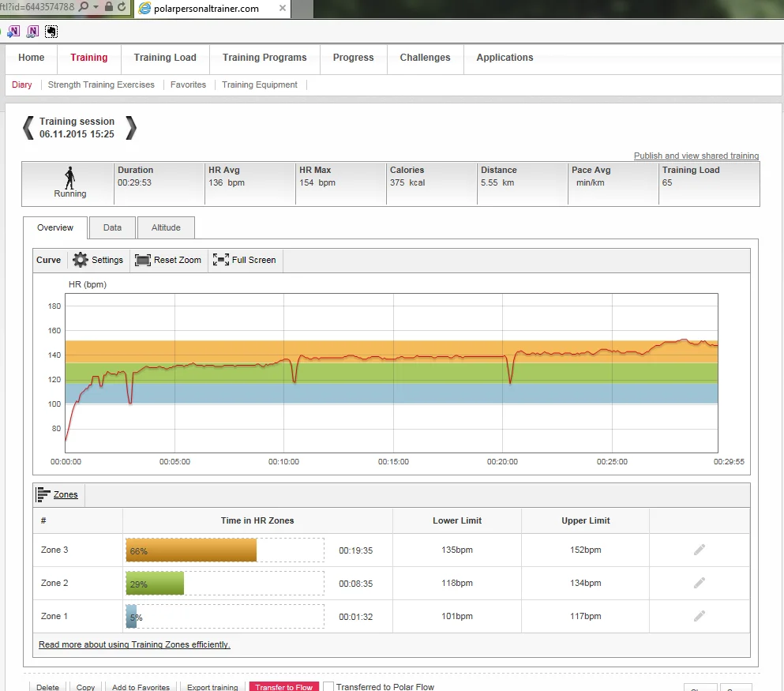Open the address bar search dropdown arrow

(96, 7)
